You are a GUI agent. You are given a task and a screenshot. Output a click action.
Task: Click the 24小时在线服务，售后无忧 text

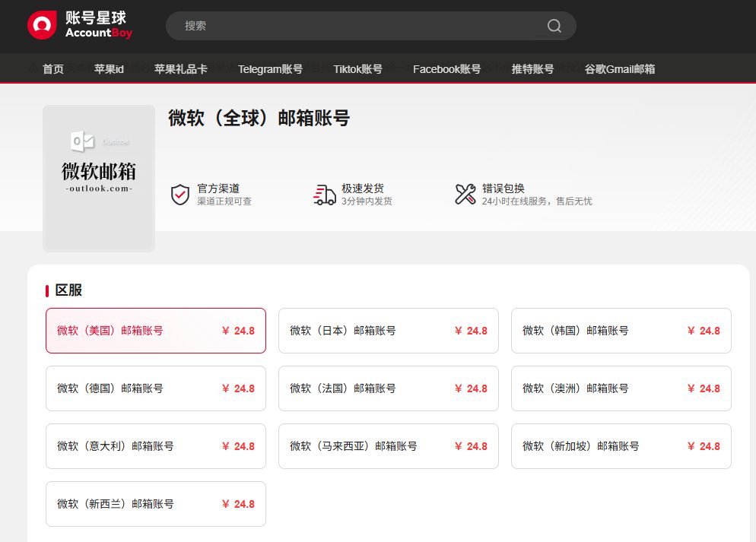point(537,201)
